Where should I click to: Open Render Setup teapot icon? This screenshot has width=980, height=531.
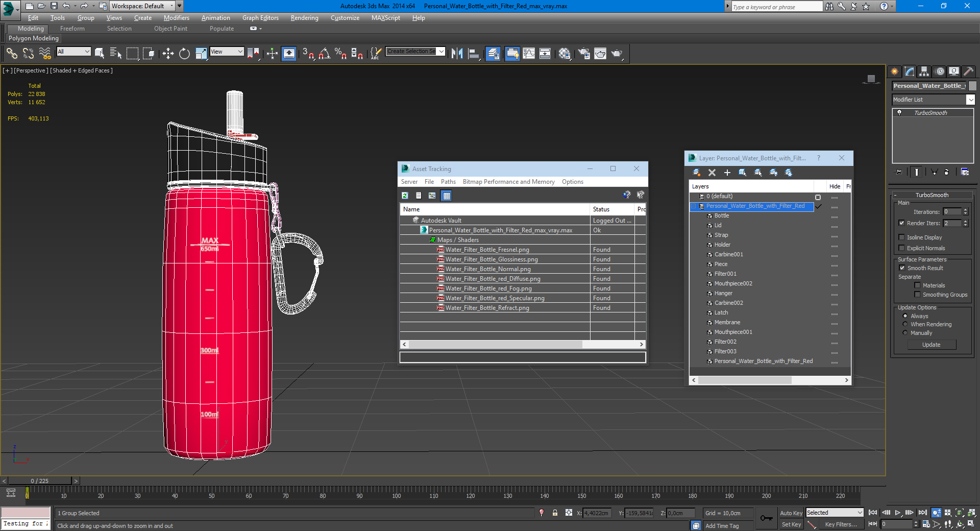[x=584, y=53]
